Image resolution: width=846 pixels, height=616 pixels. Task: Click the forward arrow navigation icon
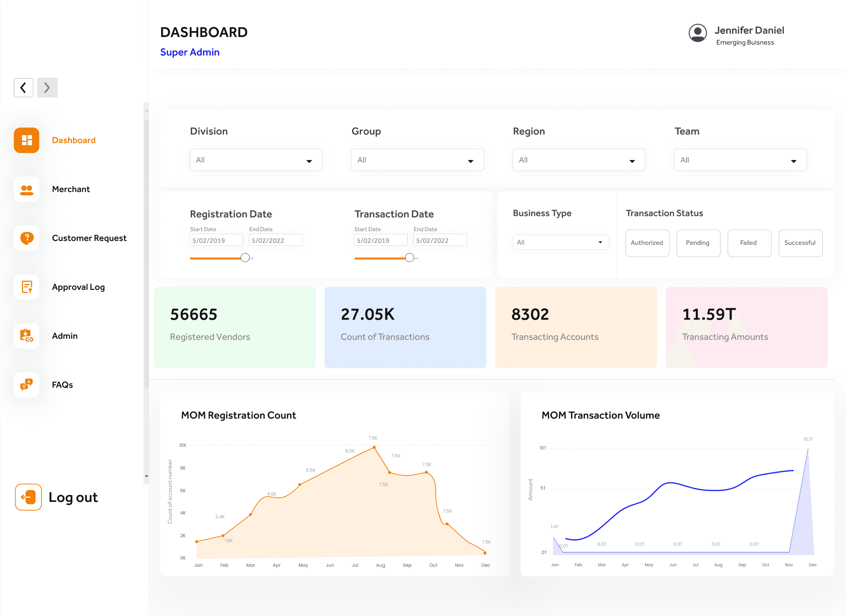[47, 88]
